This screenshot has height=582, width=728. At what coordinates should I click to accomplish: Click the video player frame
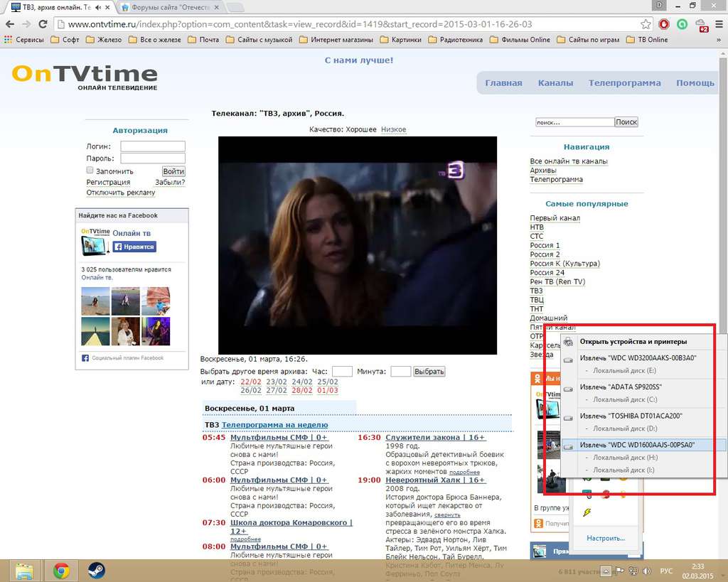358,245
